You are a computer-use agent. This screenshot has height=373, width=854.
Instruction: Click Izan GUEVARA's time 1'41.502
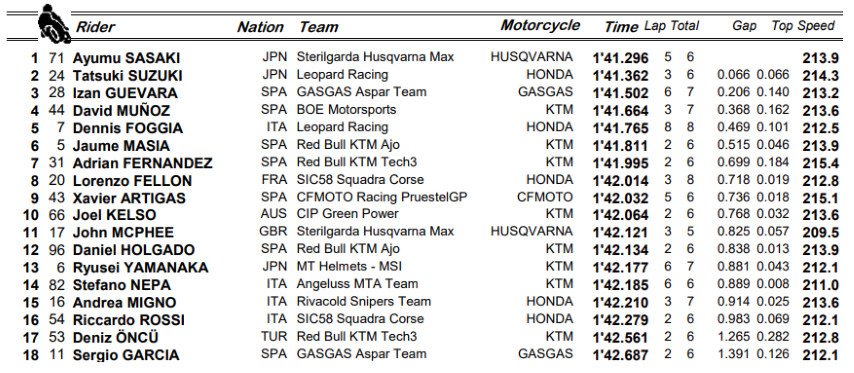click(620, 93)
